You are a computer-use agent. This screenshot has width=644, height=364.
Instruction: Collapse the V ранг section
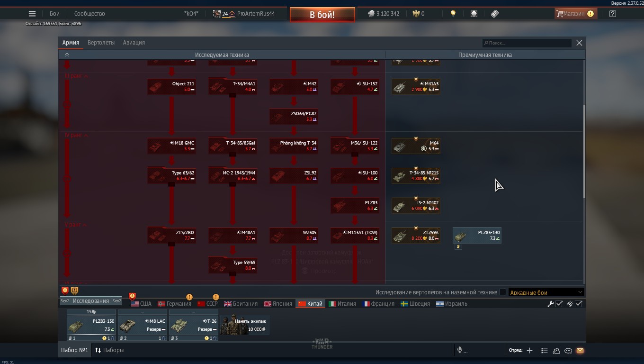[x=76, y=225]
